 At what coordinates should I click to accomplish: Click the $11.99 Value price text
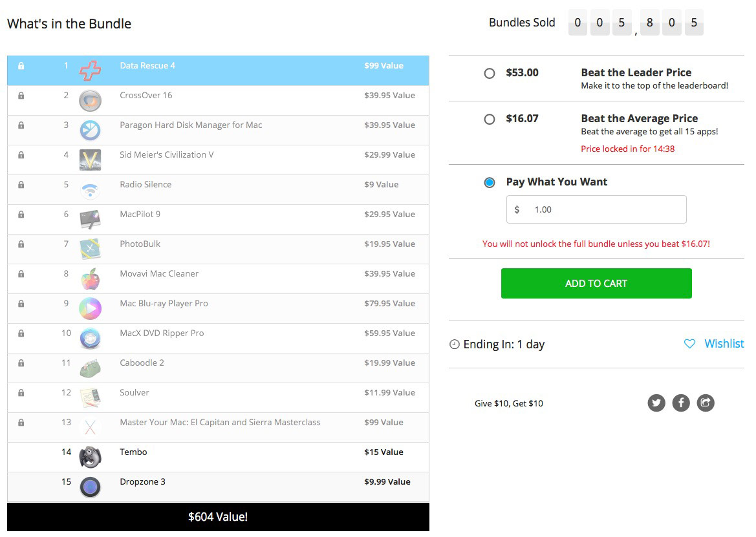(389, 392)
